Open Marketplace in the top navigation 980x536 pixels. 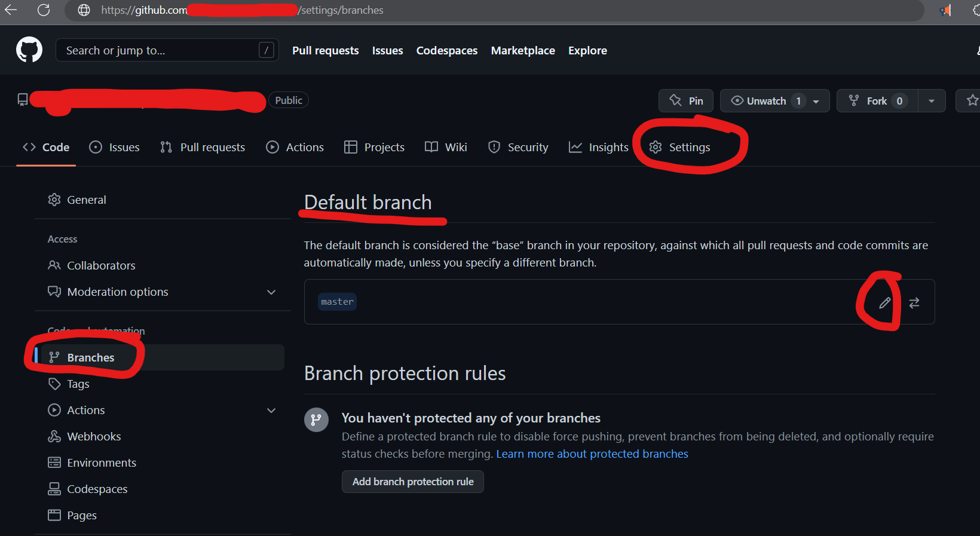coord(523,51)
